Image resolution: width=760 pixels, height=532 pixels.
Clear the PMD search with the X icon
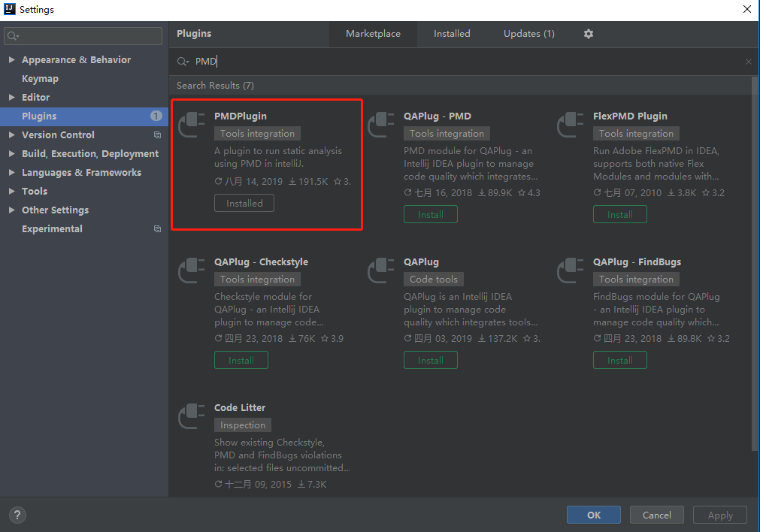(749, 61)
